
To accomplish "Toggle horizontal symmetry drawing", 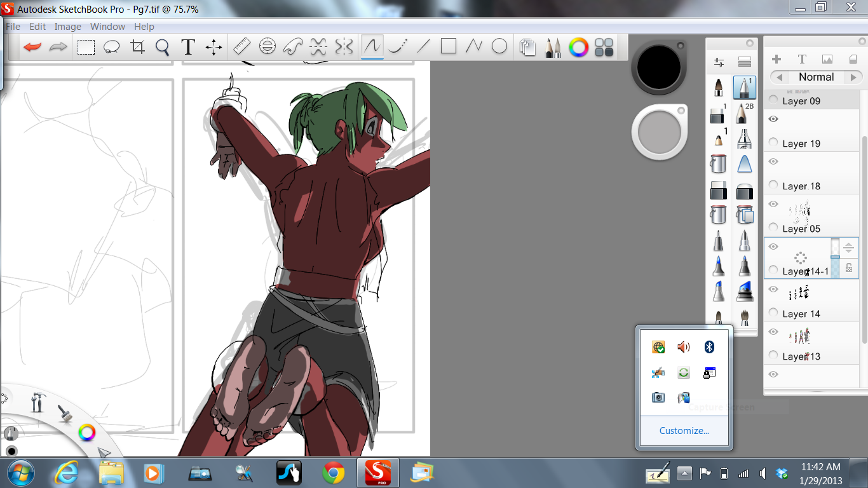I will pos(318,46).
